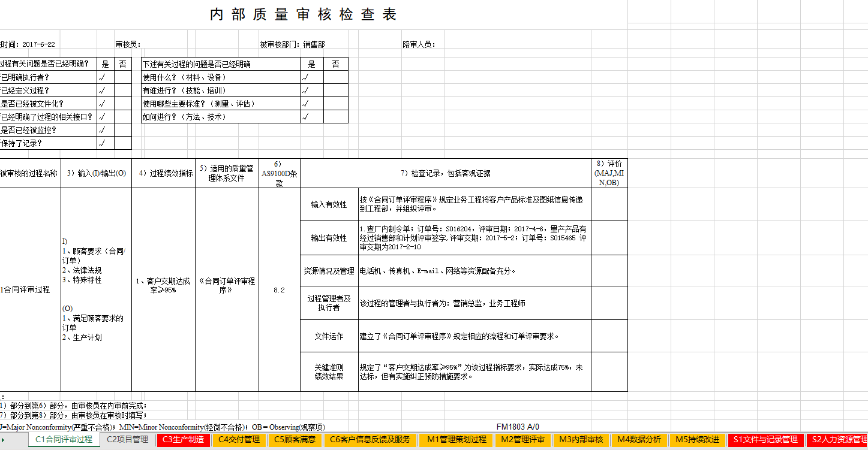This screenshot has height=450, width=868.
Task: Open the S1文件与记录管理 sheet tab
Action: (765, 440)
